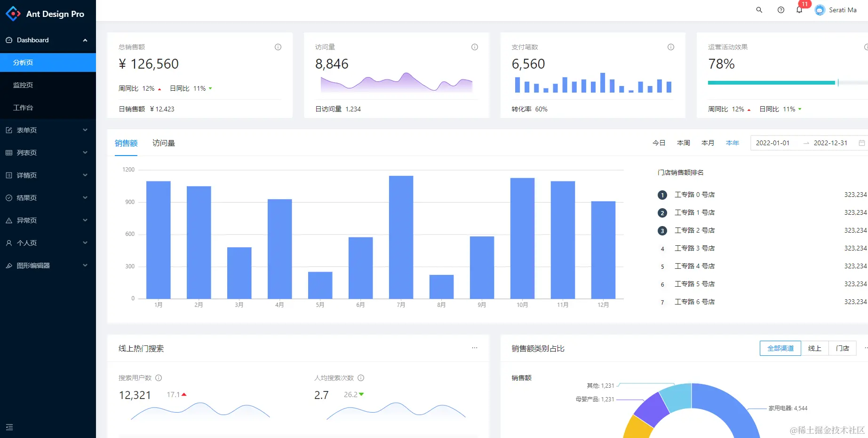Expand the 个人页 submenu
The height and width of the screenshot is (438, 868).
point(85,243)
